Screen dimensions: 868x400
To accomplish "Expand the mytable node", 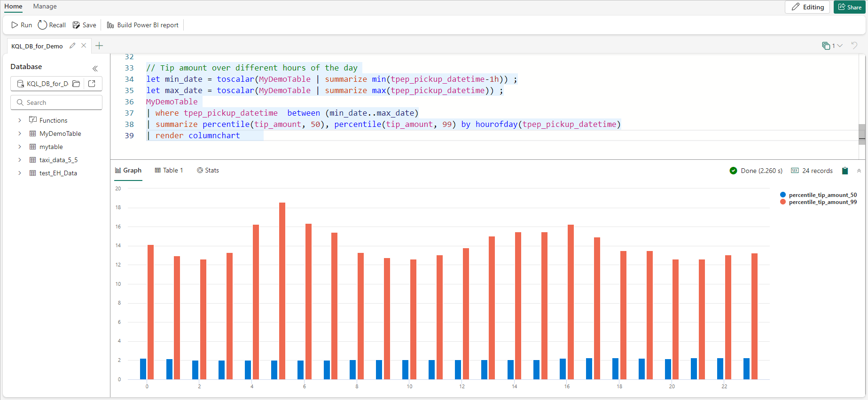I will point(20,147).
